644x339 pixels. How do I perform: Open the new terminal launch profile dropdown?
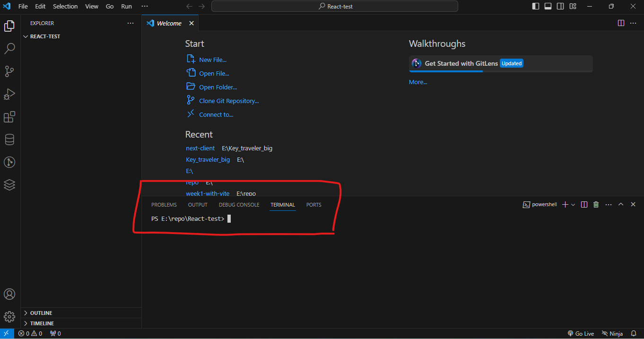[573, 205]
